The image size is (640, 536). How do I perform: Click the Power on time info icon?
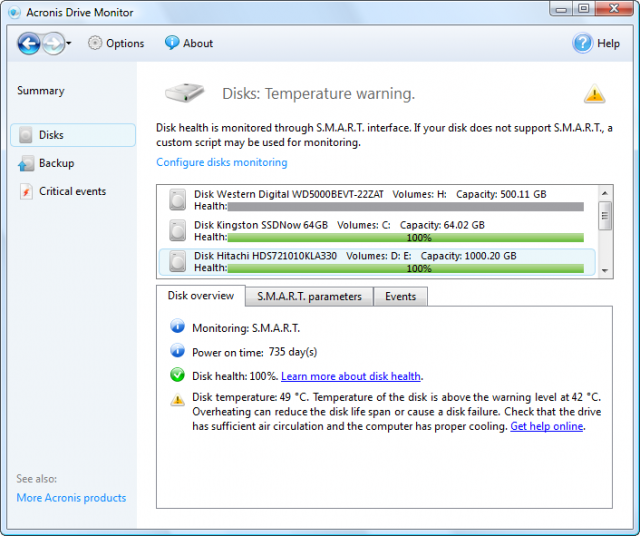point(178,351)
